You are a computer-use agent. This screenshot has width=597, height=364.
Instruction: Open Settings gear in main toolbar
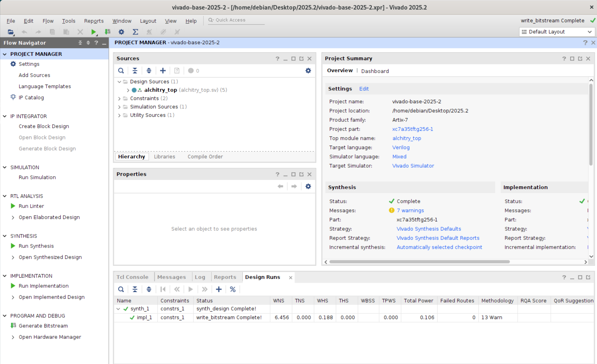point(121,32)
